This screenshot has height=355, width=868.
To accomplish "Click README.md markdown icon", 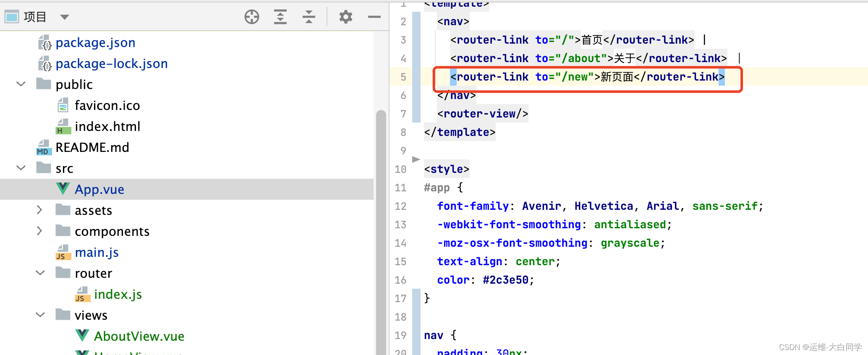I will point(44,147).
